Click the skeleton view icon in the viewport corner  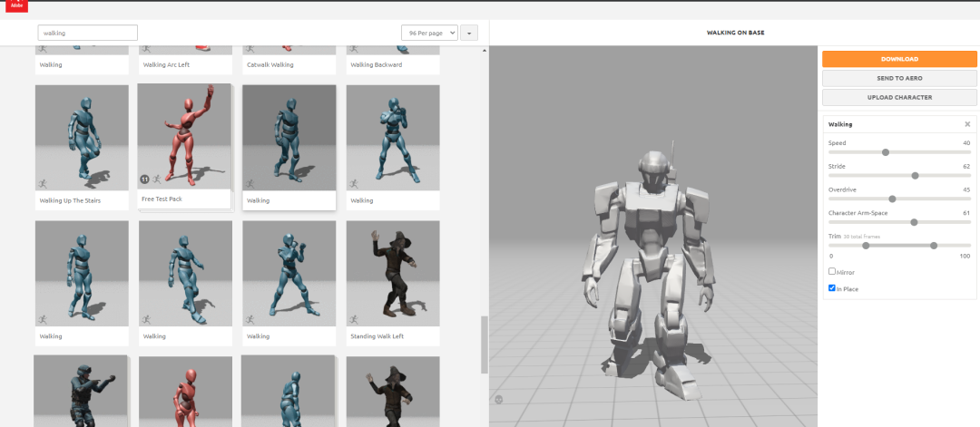pos(498,399)
